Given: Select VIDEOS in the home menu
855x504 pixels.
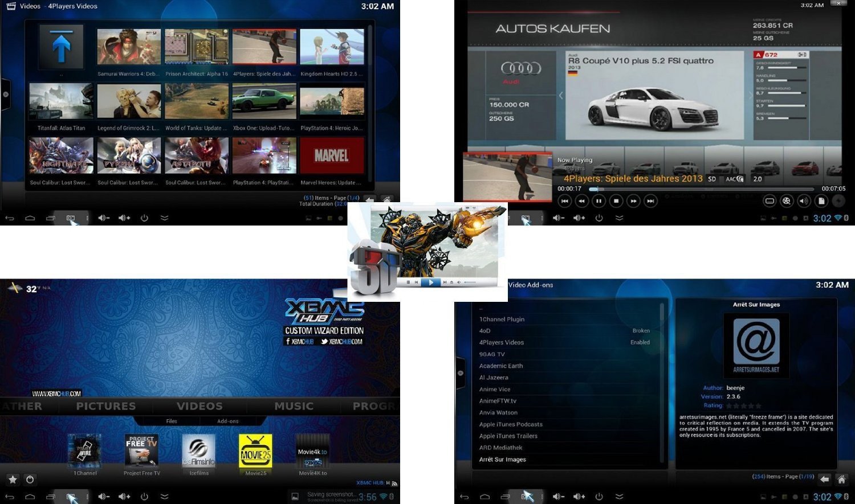Looking at the screenshot, I should 199,406.
